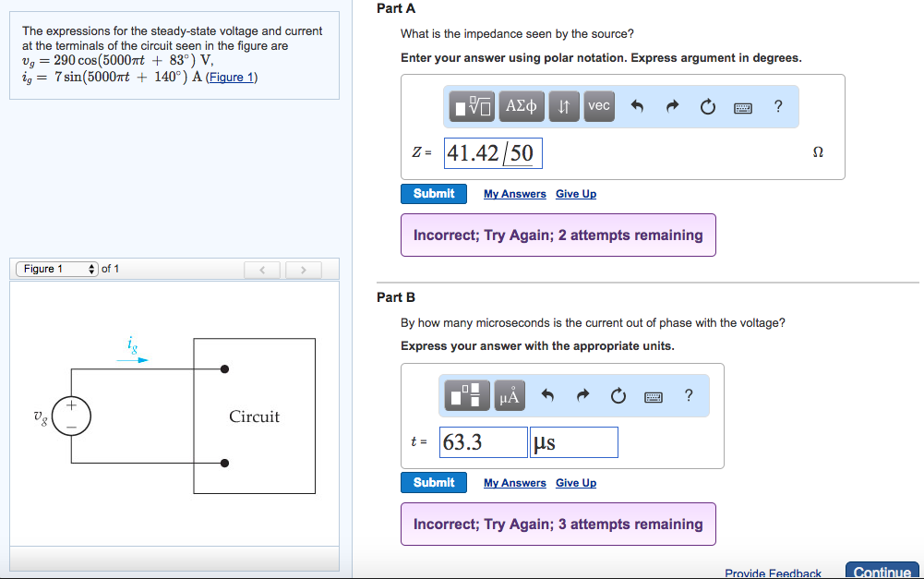Open fraction templates in Part B toolbar
Screen dimensions: 924x579
tap(469, 396)
